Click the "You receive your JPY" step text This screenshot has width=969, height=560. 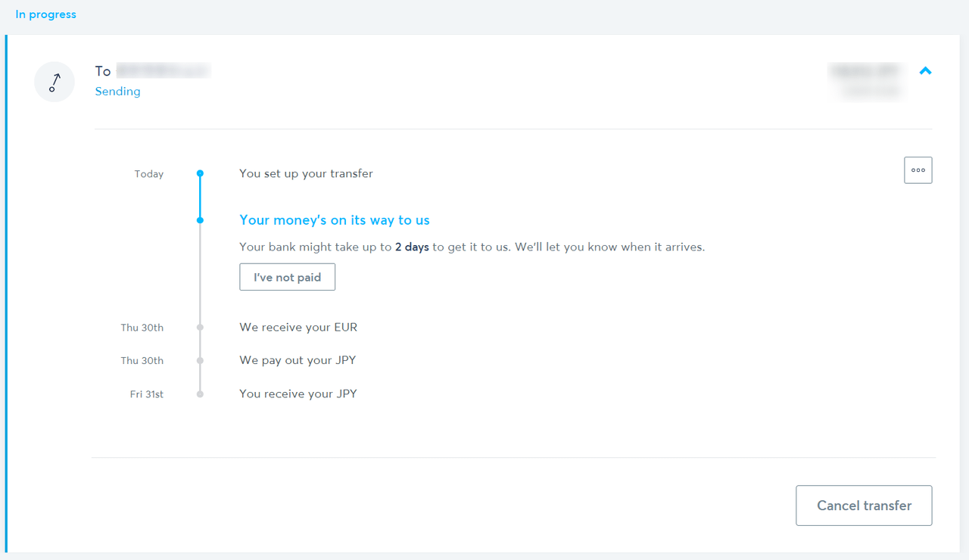point(298,394)
